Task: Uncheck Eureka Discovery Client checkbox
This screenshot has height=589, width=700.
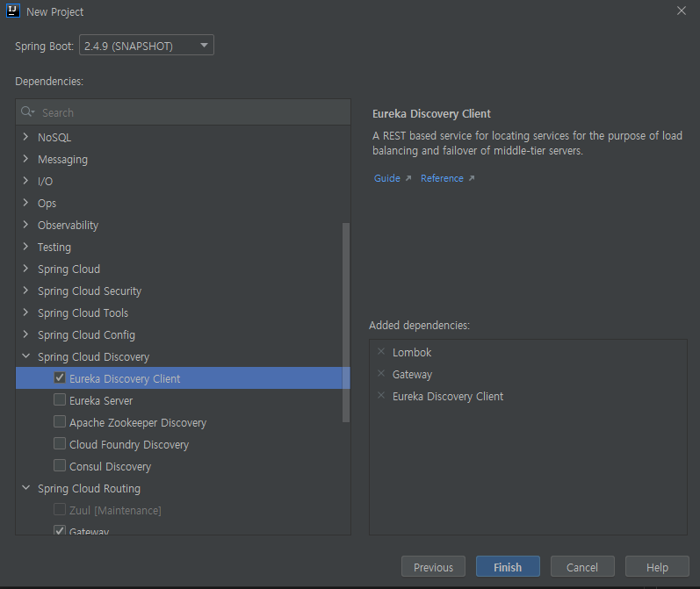Action: (60, 377)
